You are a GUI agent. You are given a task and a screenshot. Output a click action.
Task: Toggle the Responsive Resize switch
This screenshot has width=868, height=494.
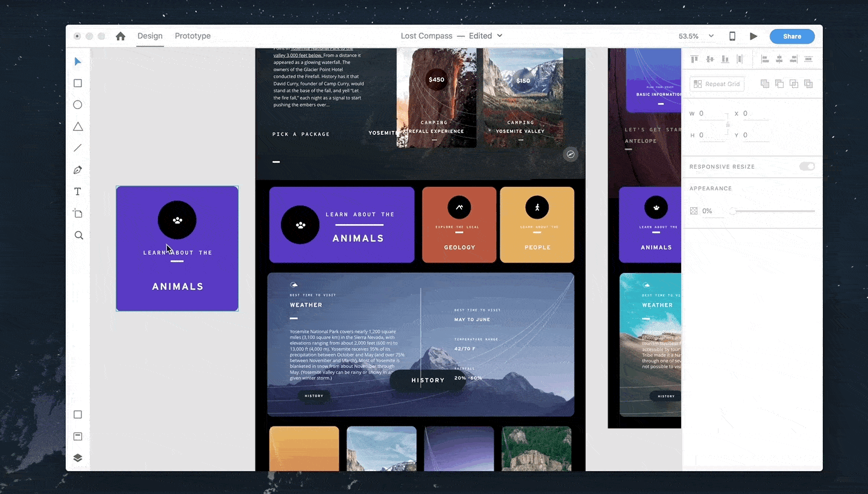pos(807,166)
